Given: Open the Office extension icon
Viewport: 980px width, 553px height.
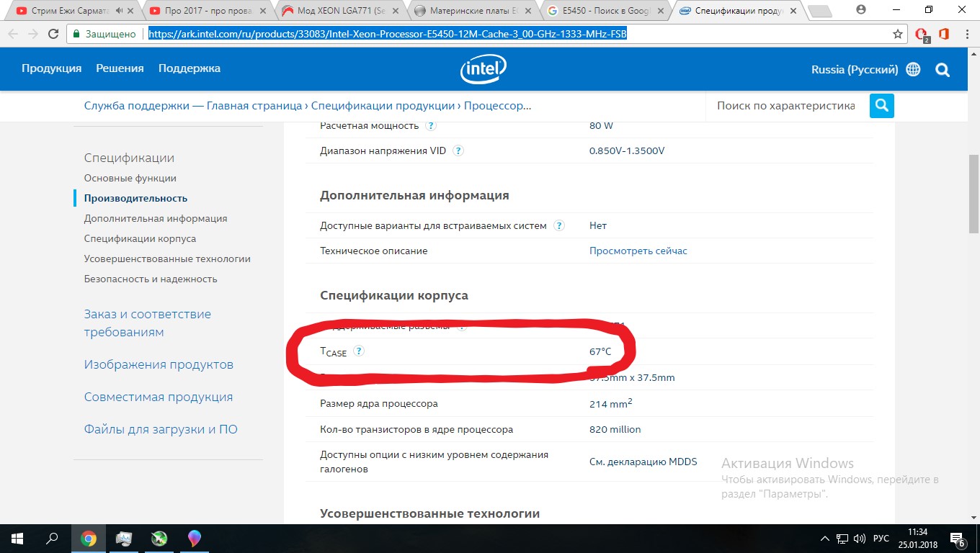Looking at the screenshot, I should tap(943, 34).
